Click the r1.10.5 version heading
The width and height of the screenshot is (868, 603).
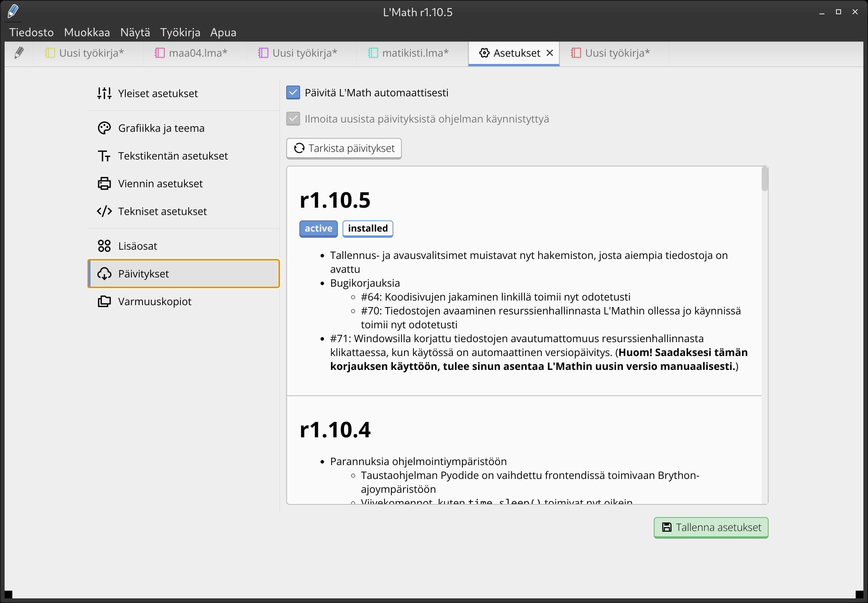(x=335, y=200)
